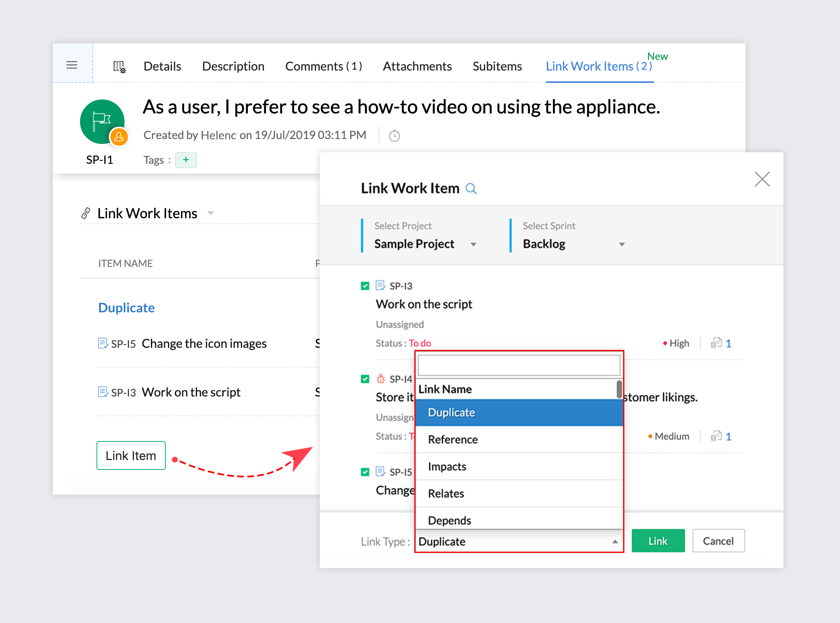Click the SP-I4 bug type icon
This screenshot has height=623, width=840.
click(x=381, y=379)
